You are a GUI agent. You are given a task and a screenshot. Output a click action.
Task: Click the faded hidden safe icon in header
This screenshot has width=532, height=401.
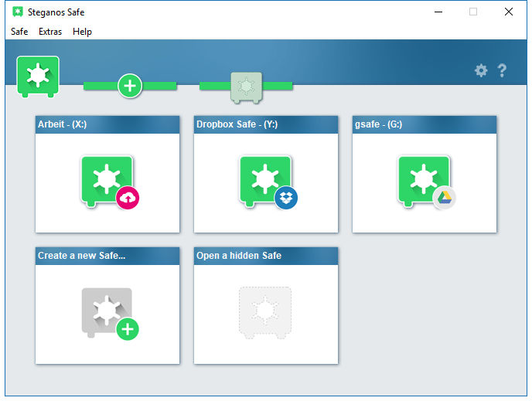(247, 87)
